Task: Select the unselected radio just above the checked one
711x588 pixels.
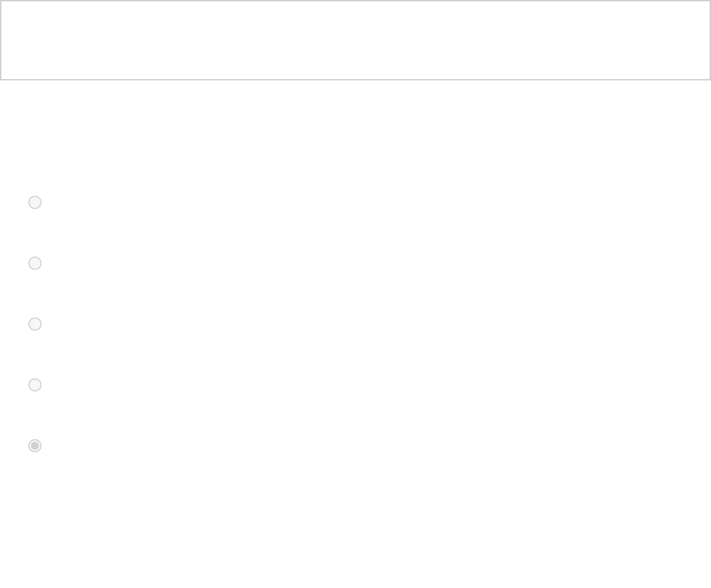Action: tap(35, 385)
